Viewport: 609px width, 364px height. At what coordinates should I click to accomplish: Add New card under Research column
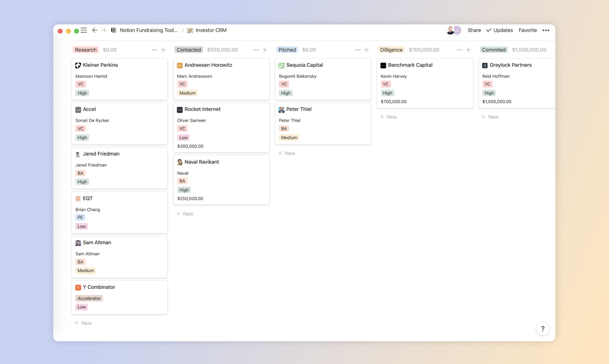[x=83, y=323]
